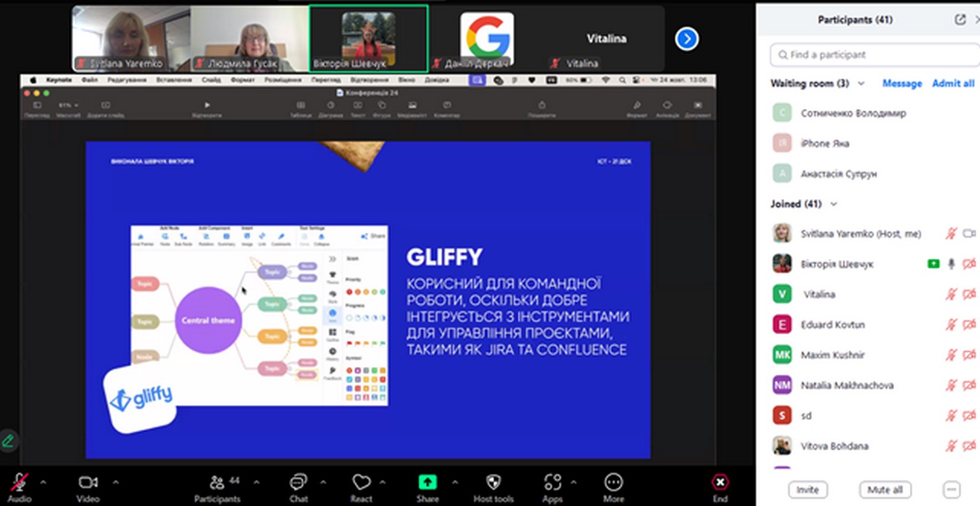
Task: Open the Chat panel icon
Action: pos(298,482)
